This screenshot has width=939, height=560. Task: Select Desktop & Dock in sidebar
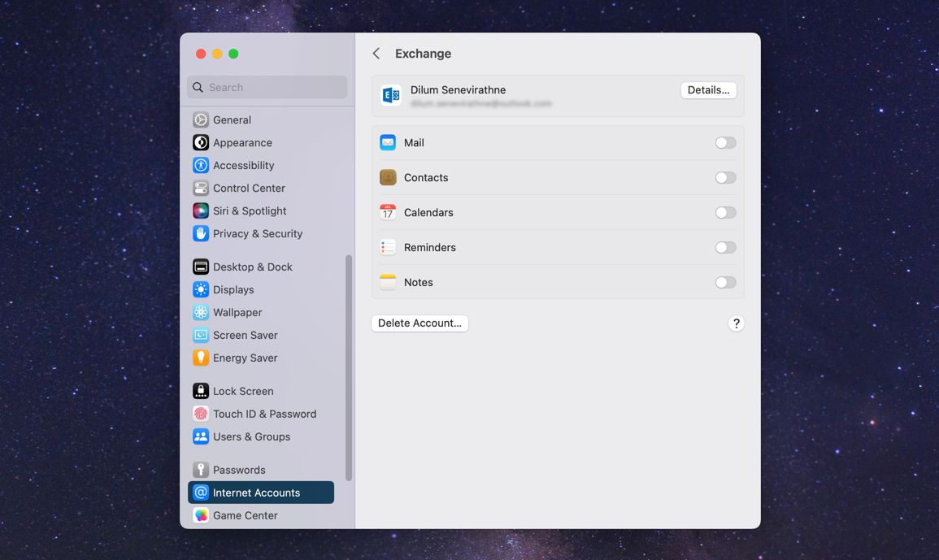(252, 267)
